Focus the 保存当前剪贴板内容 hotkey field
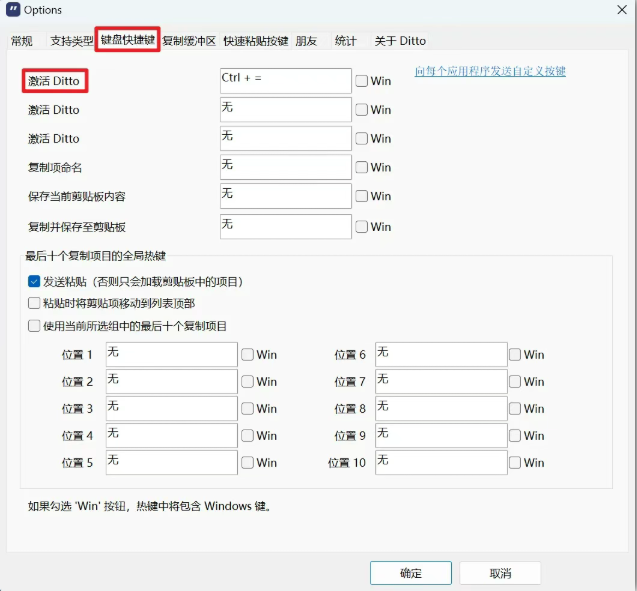The height and width of the screenshot is (591, 637). click(286, 196)
